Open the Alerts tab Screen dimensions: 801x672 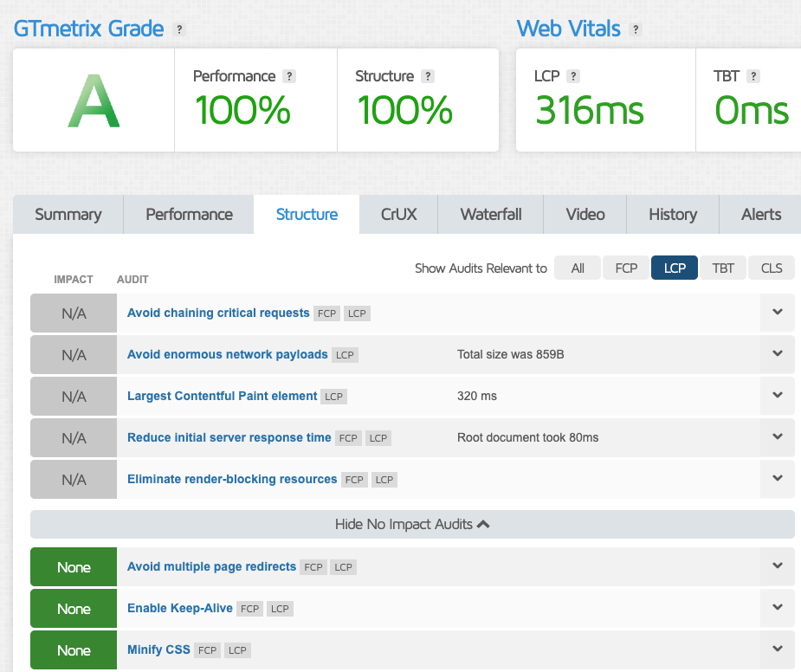point(760,214)
